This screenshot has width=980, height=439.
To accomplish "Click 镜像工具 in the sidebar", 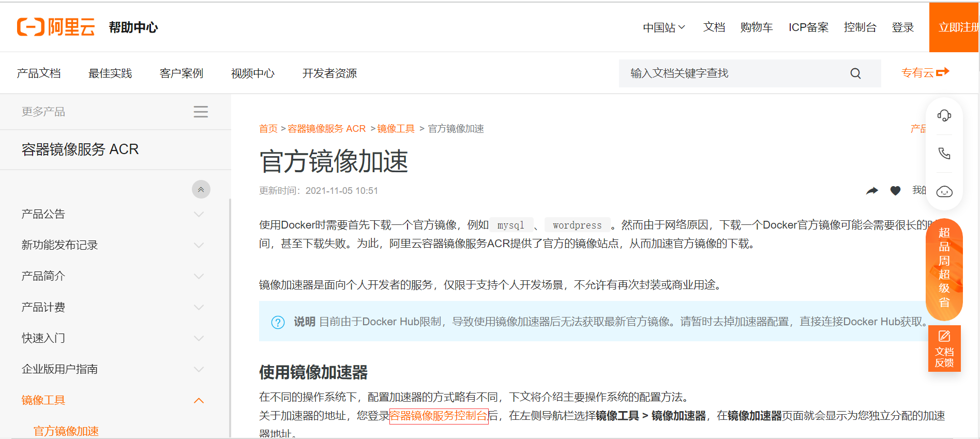I will point(43,400).
